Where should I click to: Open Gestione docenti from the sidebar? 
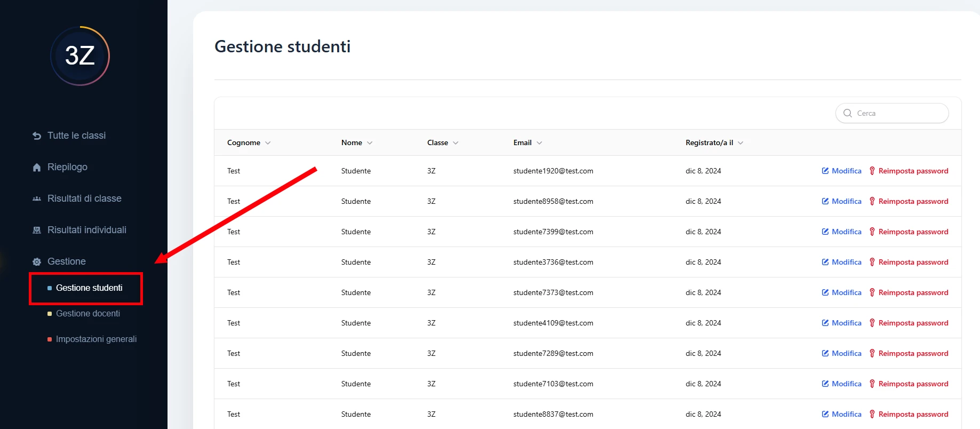pyautogui.click(x=88, y=313)
